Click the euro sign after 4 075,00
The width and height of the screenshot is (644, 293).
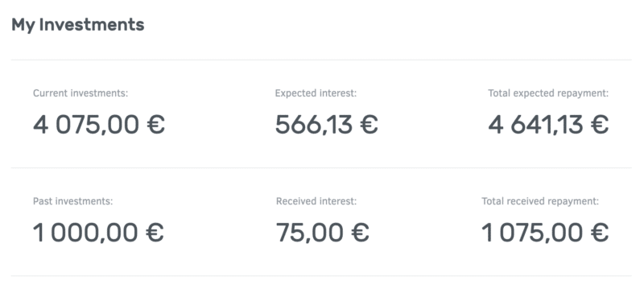click(x=156, y=125)
